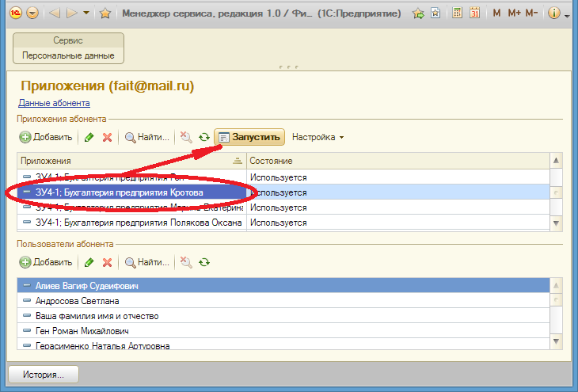The image size is (578, 392).
Task: Open the История... button
Action: pyautogui.click(x=44, y=375)
